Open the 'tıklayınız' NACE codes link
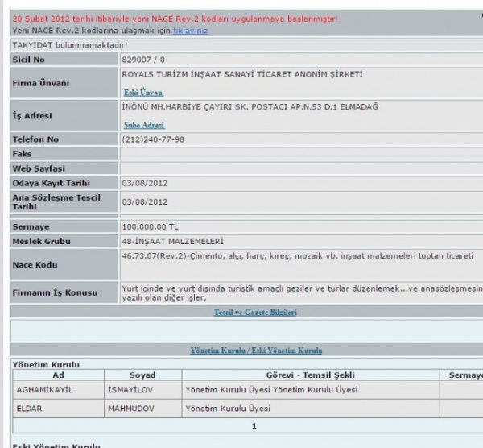Image resolution: width=483 pixels, height=448 pixels. coord(190,31)
